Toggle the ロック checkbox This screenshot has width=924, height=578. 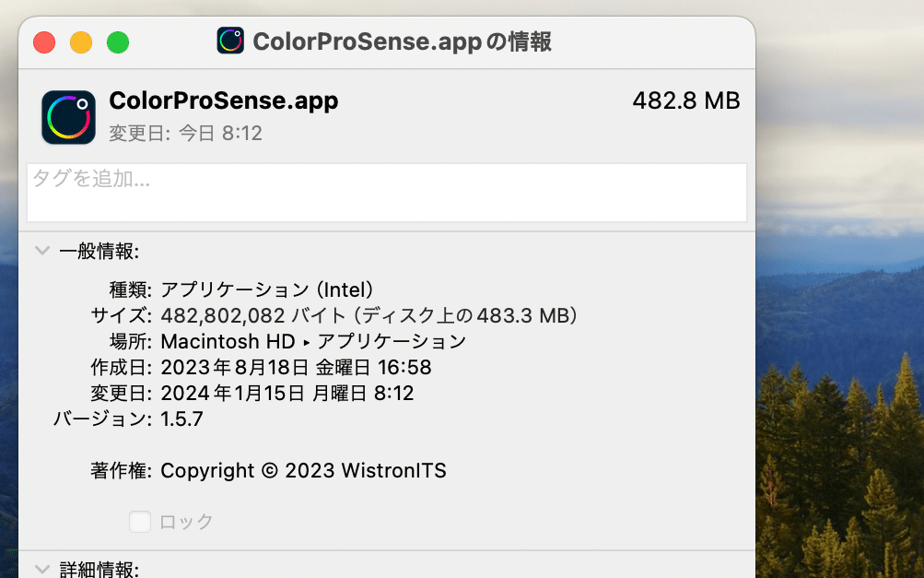[x=140, y=522]
